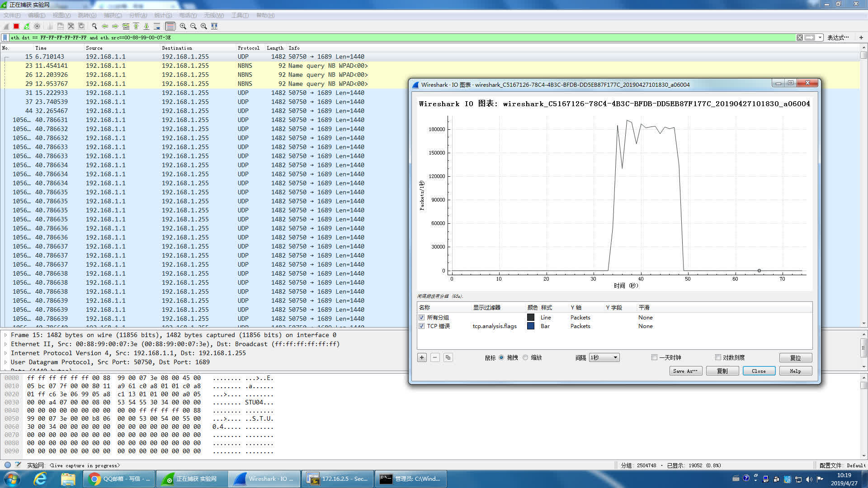Open the 统计(S) menu

(163, 15)
